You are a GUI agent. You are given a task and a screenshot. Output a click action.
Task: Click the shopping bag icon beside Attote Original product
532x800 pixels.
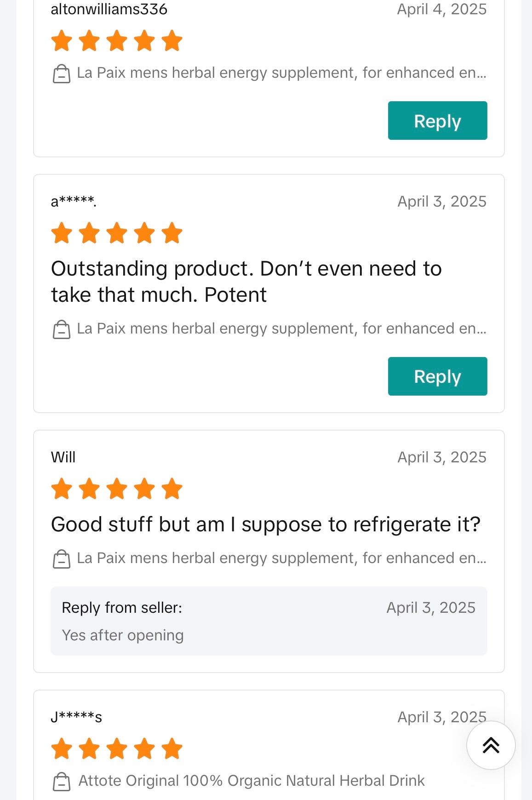pos(61,781)
